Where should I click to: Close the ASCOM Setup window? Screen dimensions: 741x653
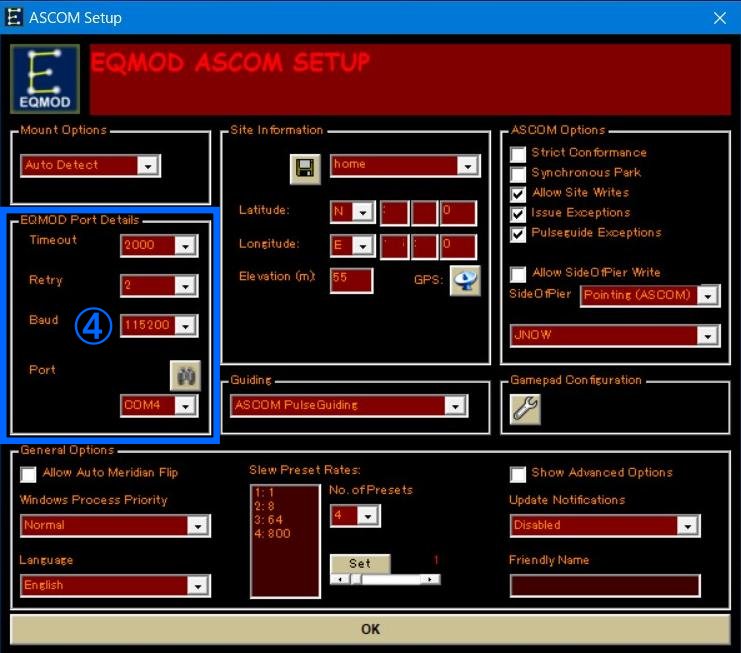point(720,18)
